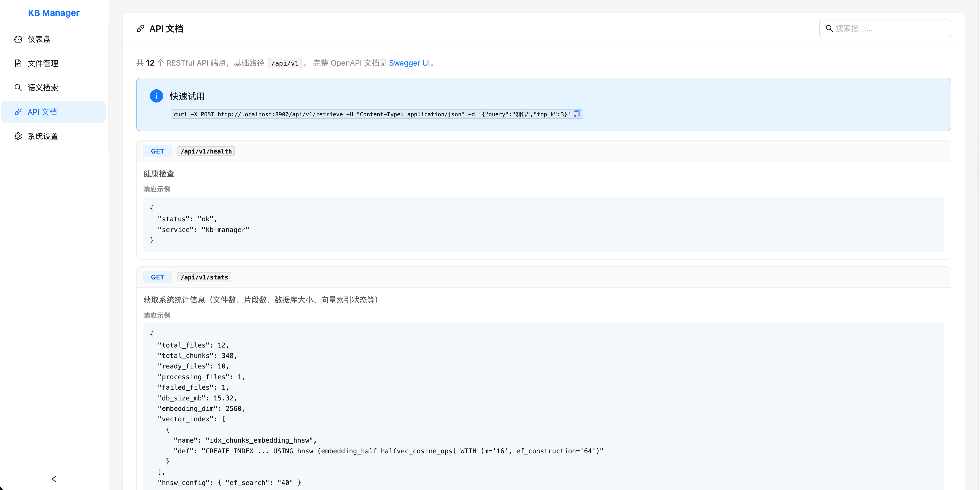This screenshot has width=980, height=490.
Task: Click the hnsw_config ef_search line
Action: coord(229,483)
